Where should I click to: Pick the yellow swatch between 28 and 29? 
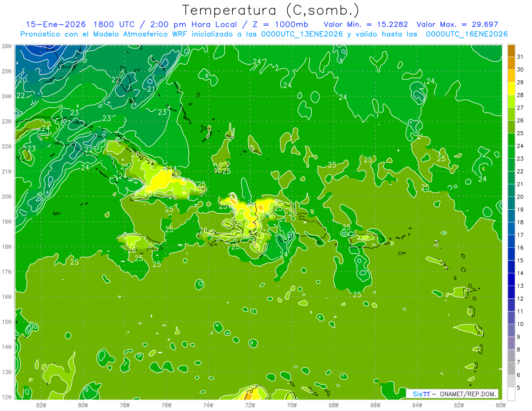[x=511, y=89]
